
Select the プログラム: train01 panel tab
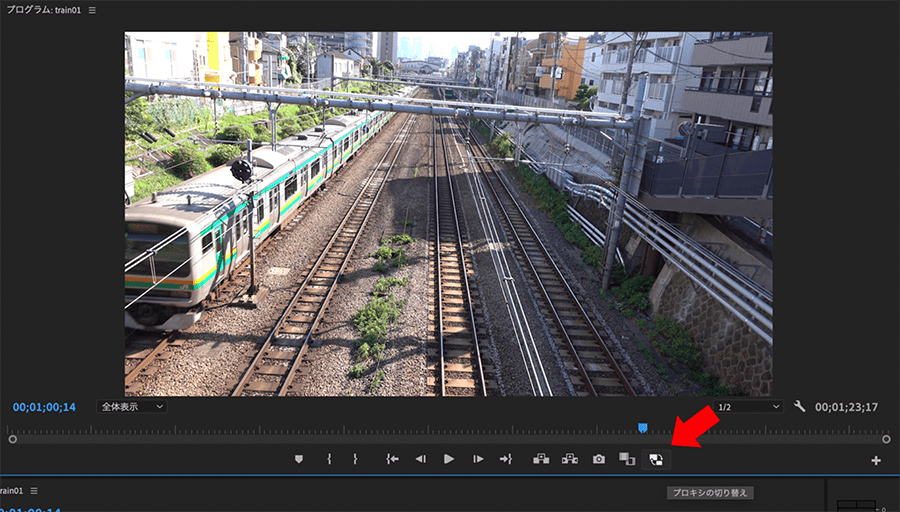[44, 10]
